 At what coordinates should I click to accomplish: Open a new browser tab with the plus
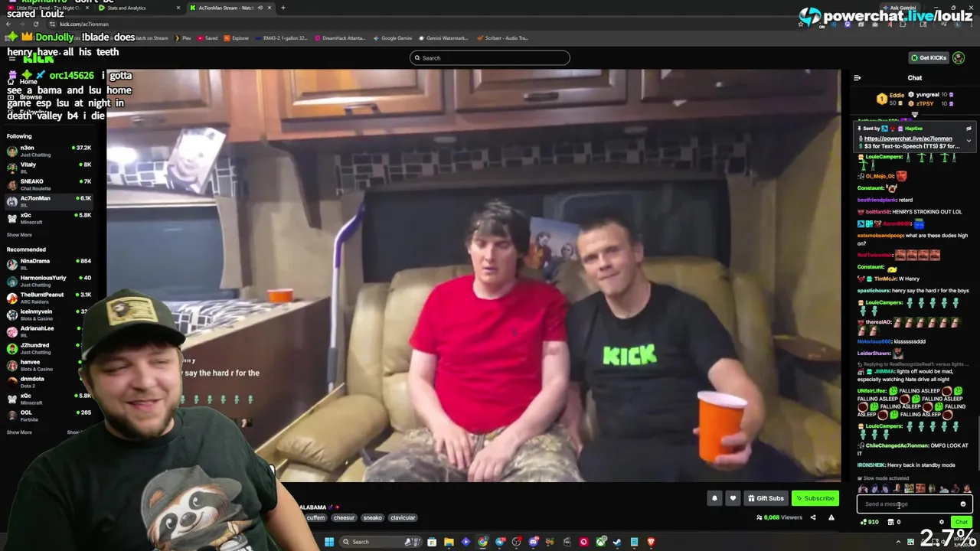[x=283, y=8]
